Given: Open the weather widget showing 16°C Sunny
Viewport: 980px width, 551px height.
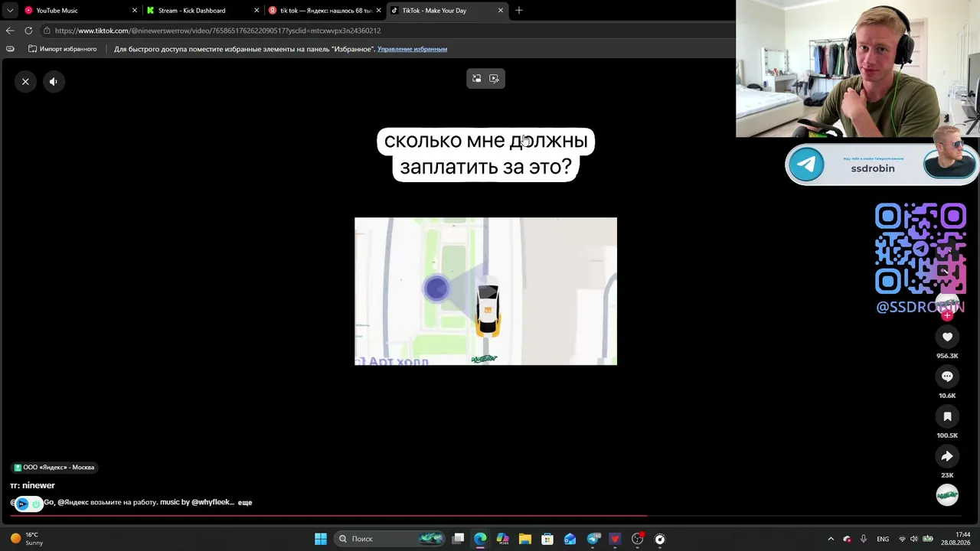Looking at the screenshot, I should tap(28, 539).
